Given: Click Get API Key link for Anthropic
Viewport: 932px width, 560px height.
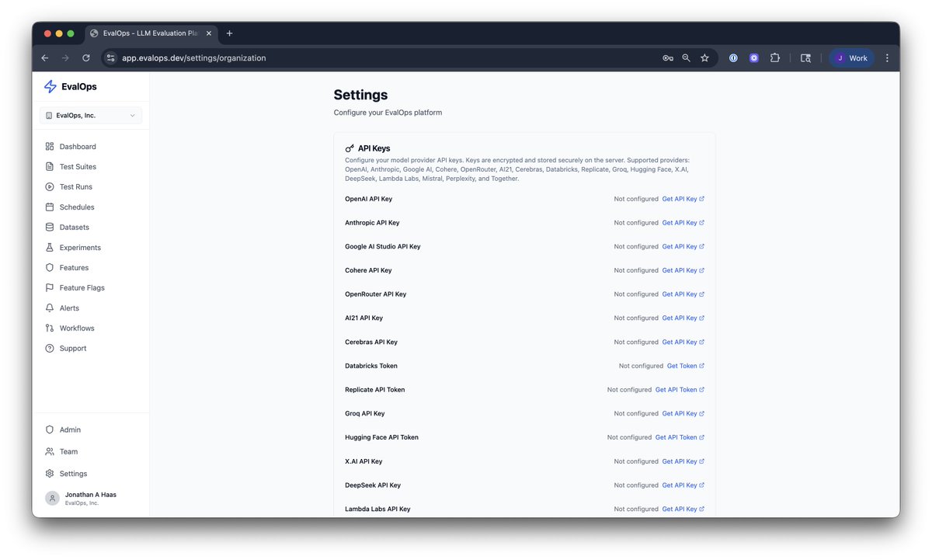Looking at the screenshot, I should coord(683,223).
